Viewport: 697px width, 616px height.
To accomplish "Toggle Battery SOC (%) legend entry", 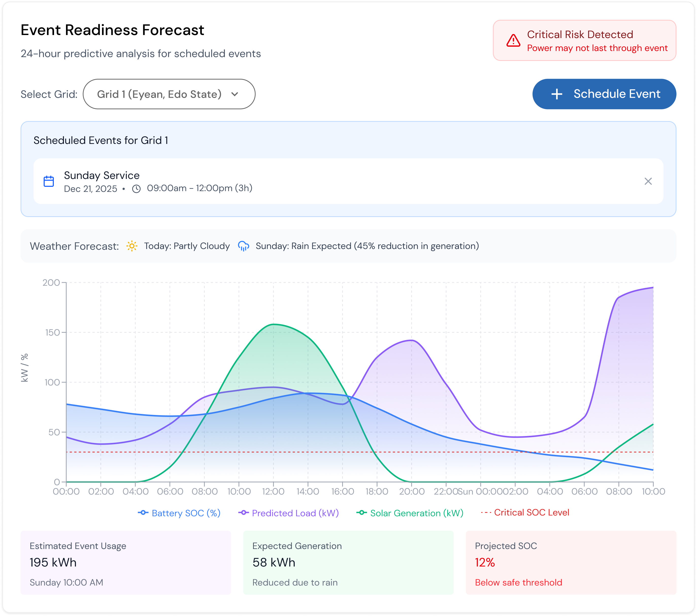I will [179, 513].
